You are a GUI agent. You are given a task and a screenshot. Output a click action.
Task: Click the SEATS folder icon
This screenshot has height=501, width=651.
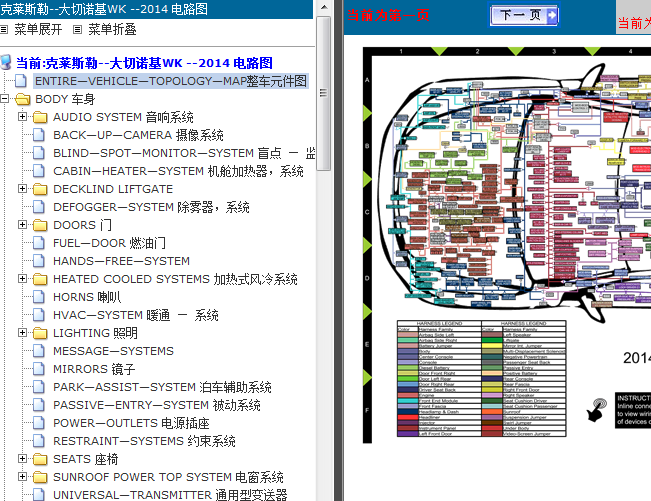click(x=40, y=459)
